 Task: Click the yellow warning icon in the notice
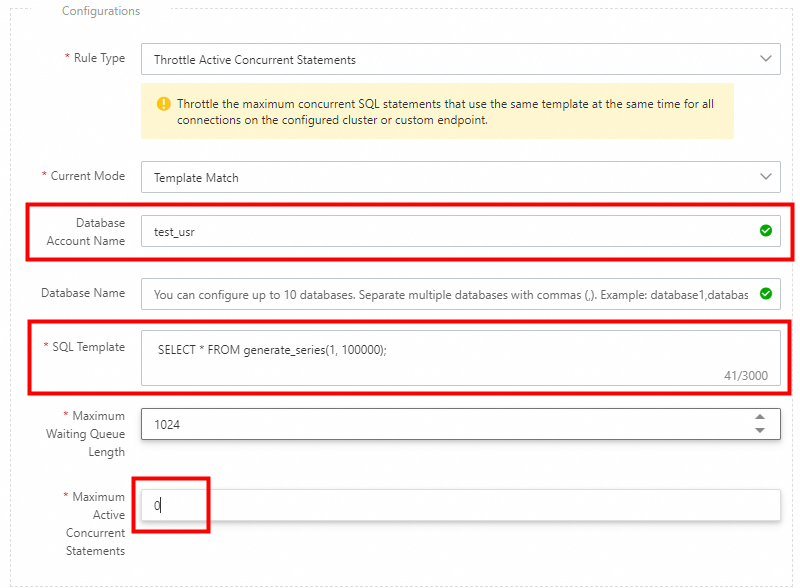(x=163, y=104)
